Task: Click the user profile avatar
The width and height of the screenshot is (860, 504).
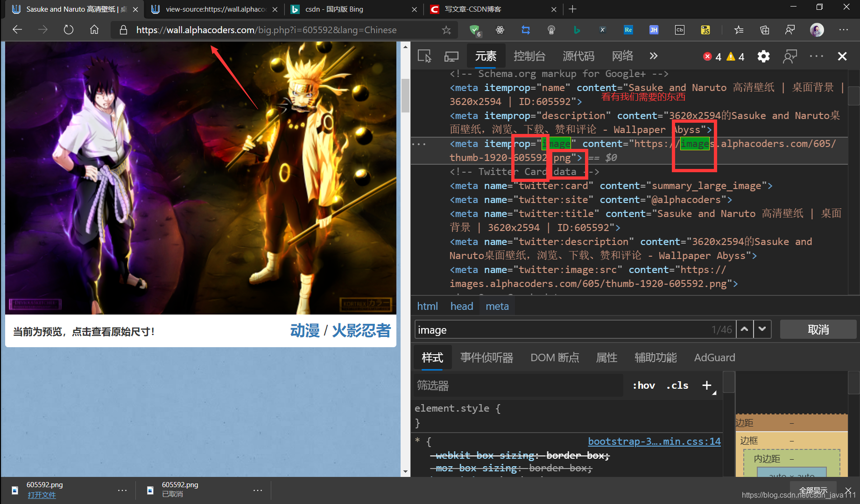Action: [x=817, y=30]
